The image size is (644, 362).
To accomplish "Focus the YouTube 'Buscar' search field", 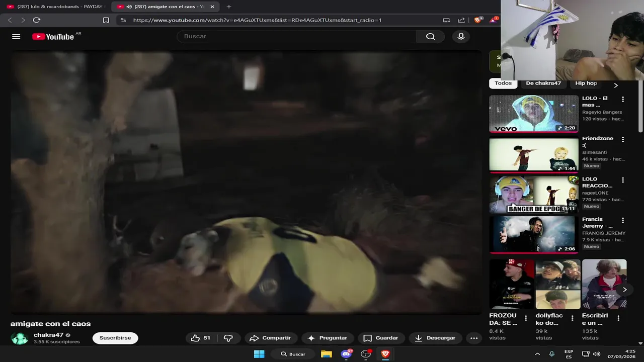I will coord(297,36).
